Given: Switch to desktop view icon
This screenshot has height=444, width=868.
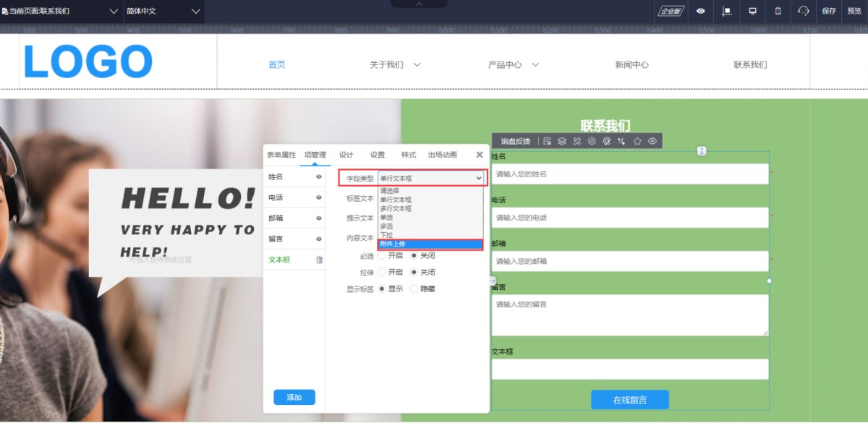Looking at the screenshot, I should [x=752, y=11].
